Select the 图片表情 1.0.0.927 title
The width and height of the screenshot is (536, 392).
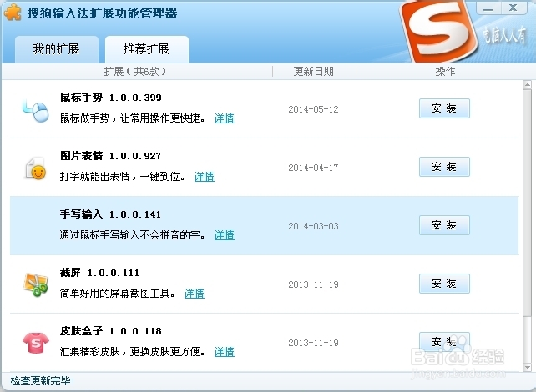click(x=111, y=156)
